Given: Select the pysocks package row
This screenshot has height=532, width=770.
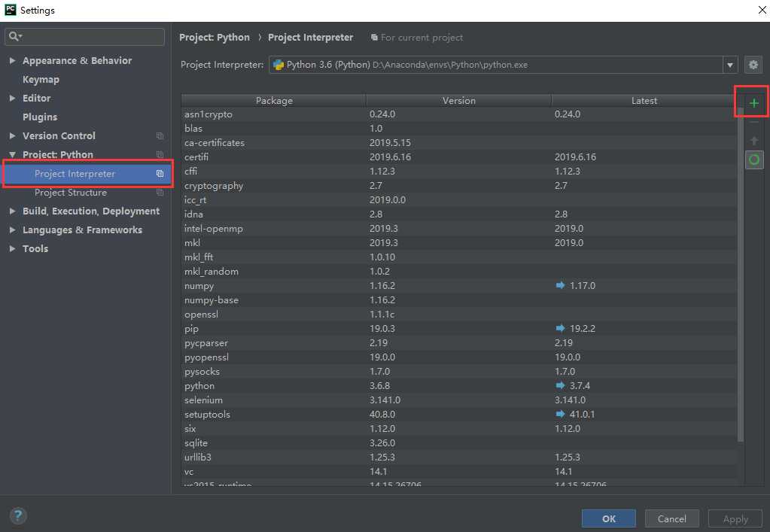Looking at the screenshot, I should [x=458, y=372].
